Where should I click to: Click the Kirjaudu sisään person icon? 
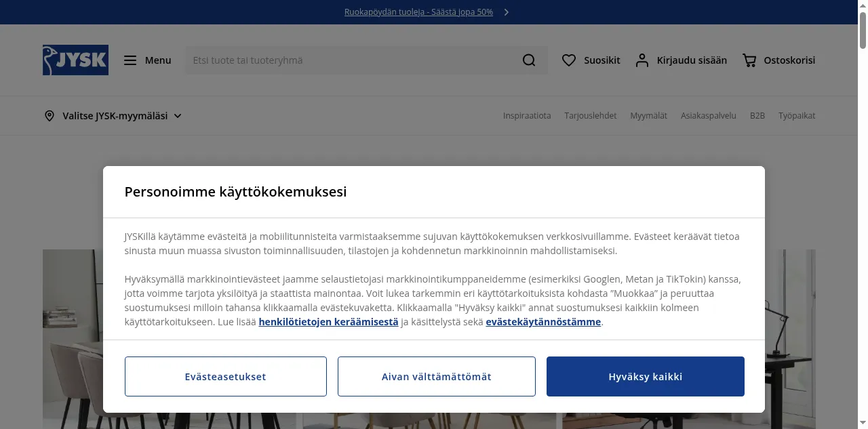point(642,60)
